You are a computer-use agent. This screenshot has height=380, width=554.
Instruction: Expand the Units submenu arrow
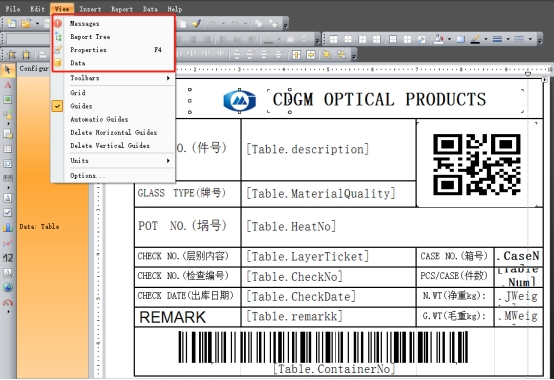click(168, 161)
